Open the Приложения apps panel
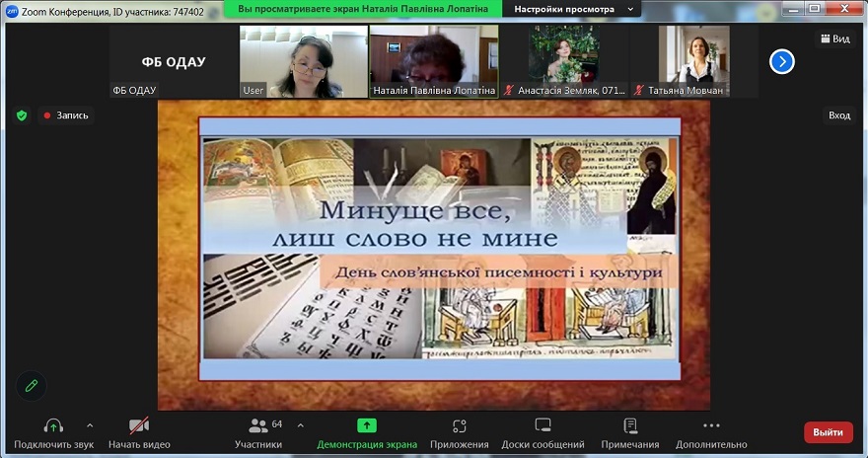This screenshot has width=868, height=458. tap(459, 425)
